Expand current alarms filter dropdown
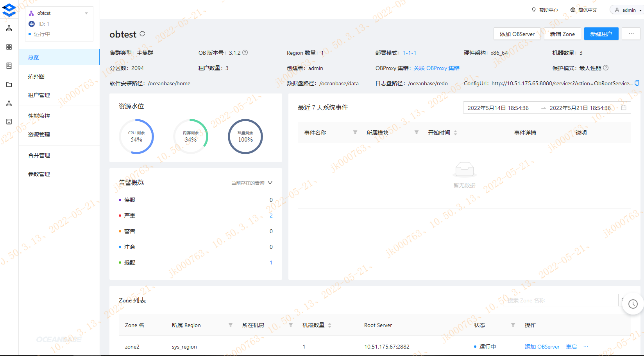 coord(252,183)
